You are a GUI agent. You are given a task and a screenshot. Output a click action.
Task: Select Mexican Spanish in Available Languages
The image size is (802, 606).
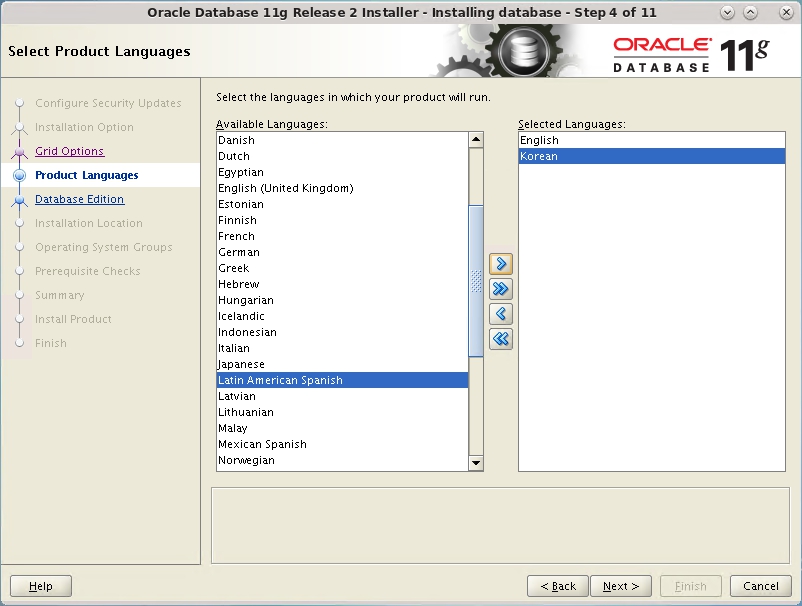pos(342,444)
